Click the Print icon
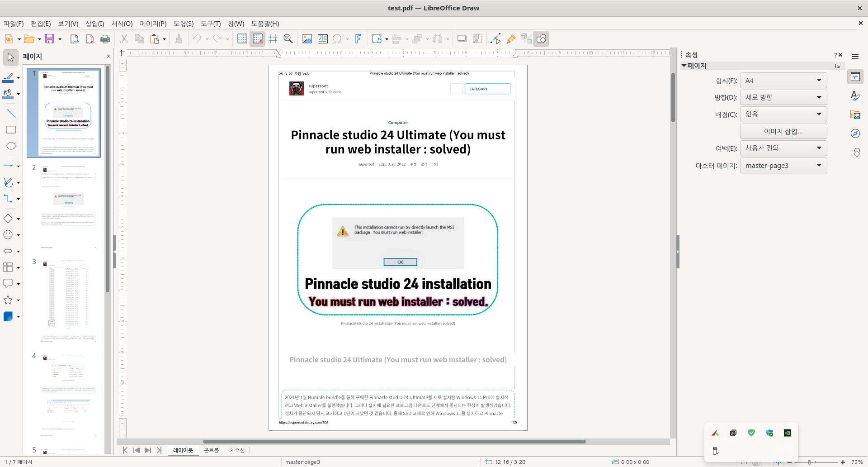Image resolution: width=868 pixels, height=467 pixels. point(105,39)
